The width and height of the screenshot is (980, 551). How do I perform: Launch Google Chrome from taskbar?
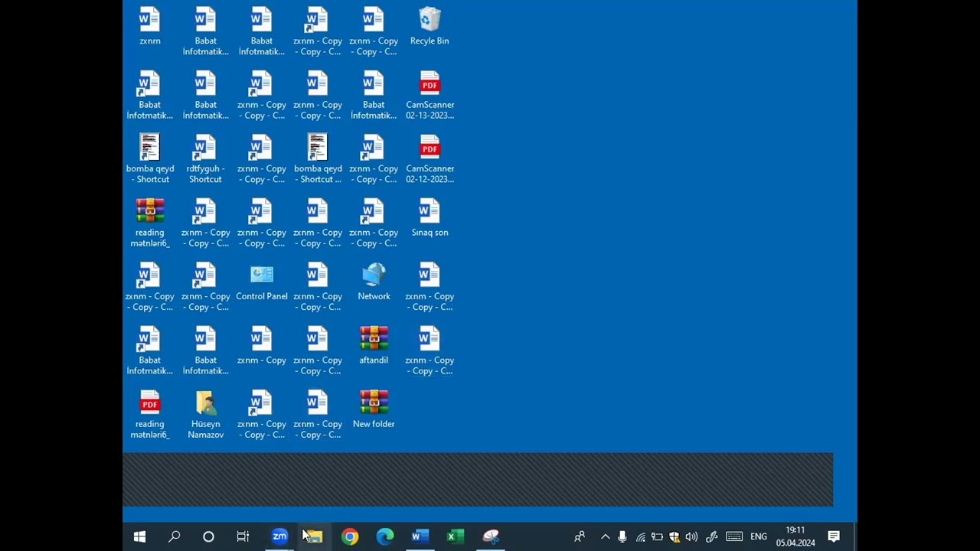point(349,536)
